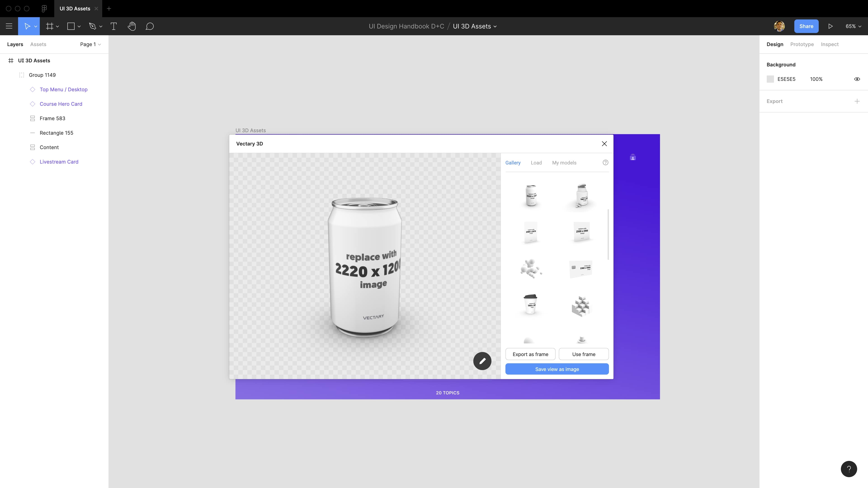Open the pencil edit control in the 3D preview
This screenshot has height=488, width=868.
pyautogui.click(x=482, y=361)
